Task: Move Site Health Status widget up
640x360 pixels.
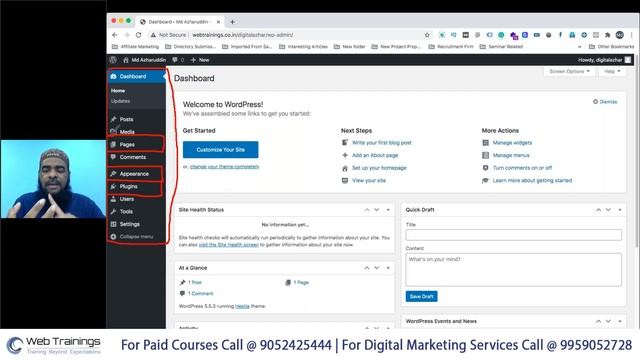Action: coord(367,210)
